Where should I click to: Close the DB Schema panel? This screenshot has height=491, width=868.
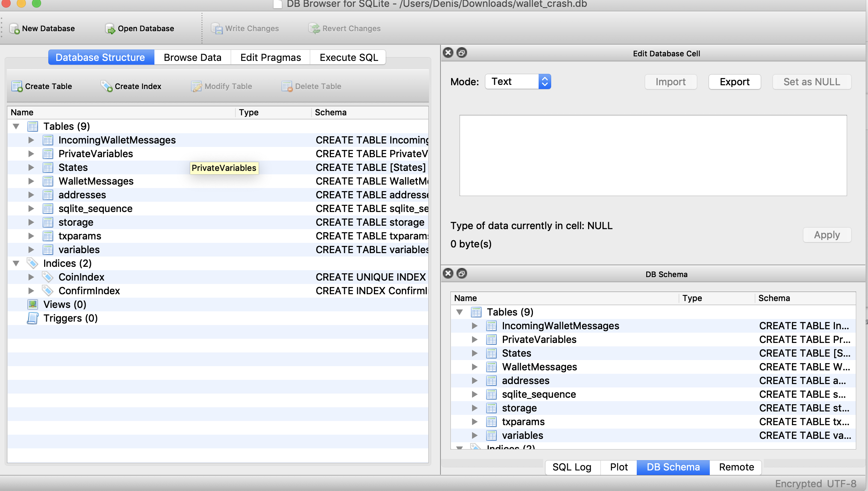[x=448, y=274]
